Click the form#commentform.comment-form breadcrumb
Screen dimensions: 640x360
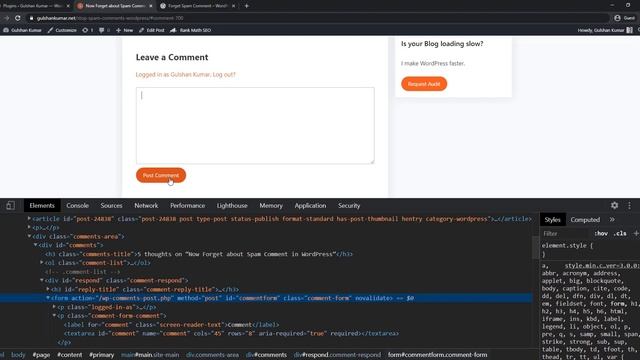tap(438, 355)
